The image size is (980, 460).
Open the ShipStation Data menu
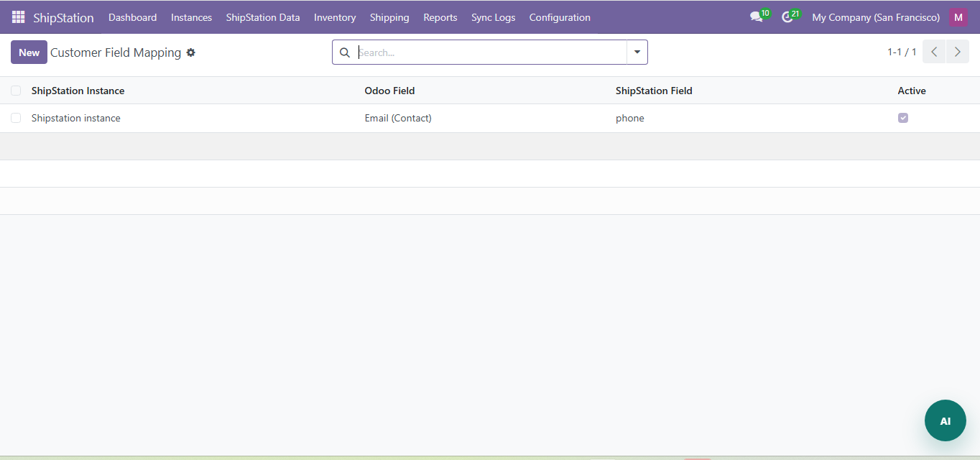(263, 17)
